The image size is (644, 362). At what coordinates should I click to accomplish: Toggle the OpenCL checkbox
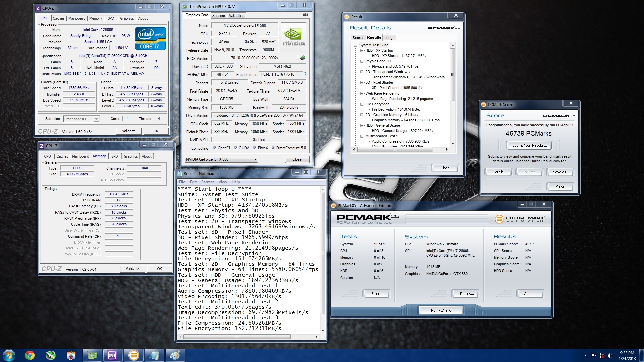pos(215,148)
